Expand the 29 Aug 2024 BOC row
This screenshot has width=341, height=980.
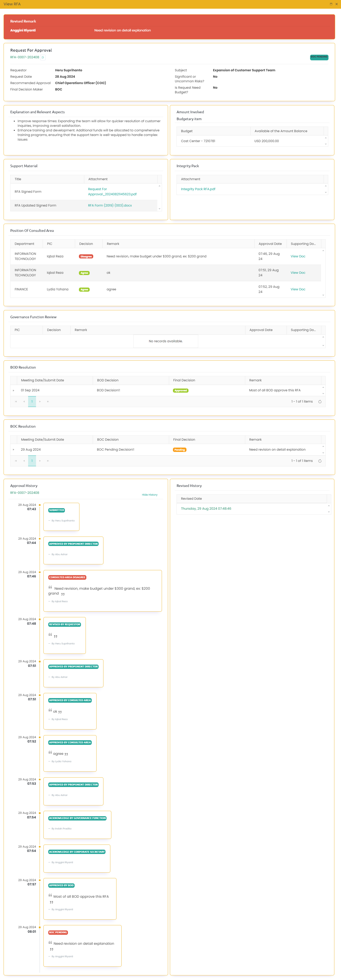[x=14, y=450]
